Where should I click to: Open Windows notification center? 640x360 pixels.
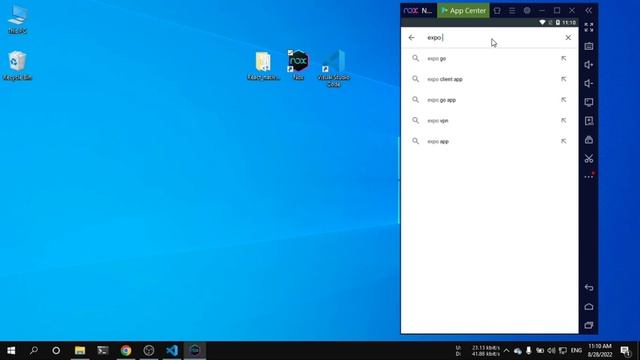tap(625, 350)
